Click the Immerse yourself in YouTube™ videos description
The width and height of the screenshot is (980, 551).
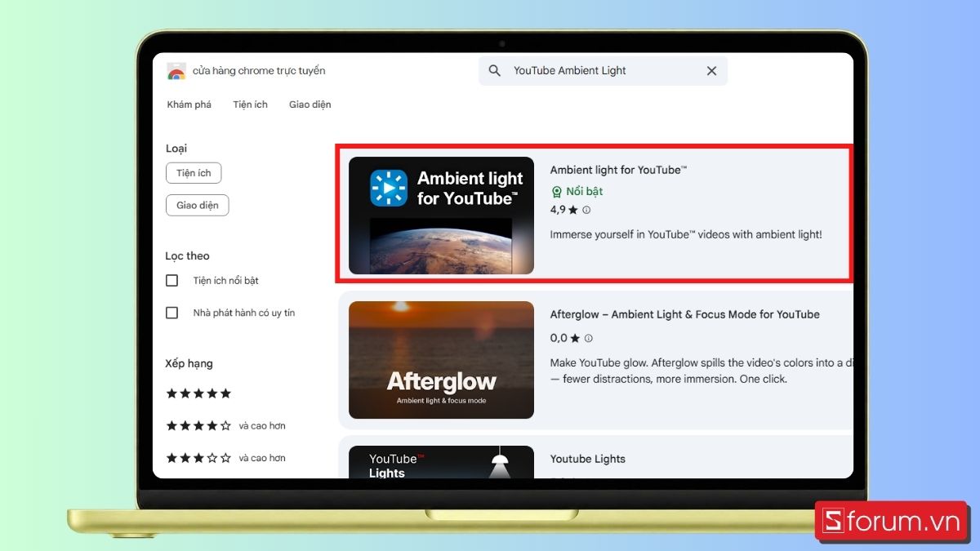[686, 234]
